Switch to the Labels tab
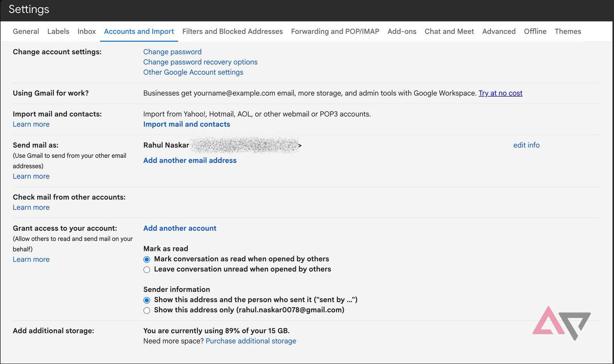The width and height of the screenshot is (614, 364). (x=58, y=32)
